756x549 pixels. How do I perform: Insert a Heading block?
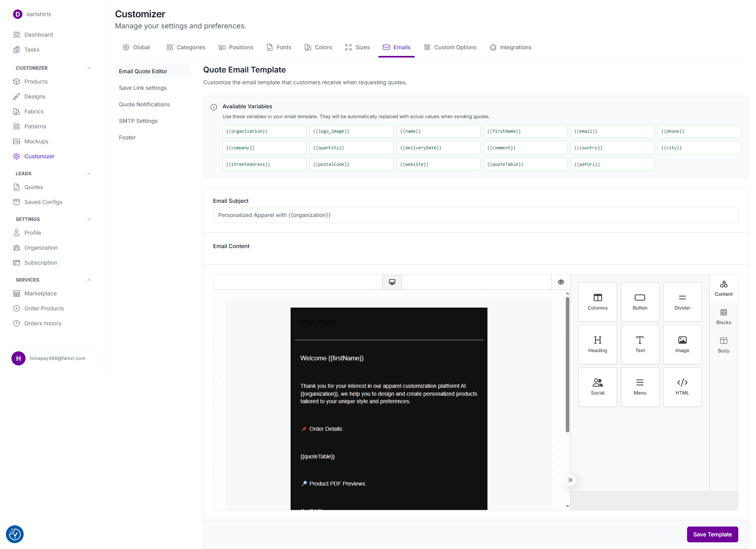click(597, 344)
